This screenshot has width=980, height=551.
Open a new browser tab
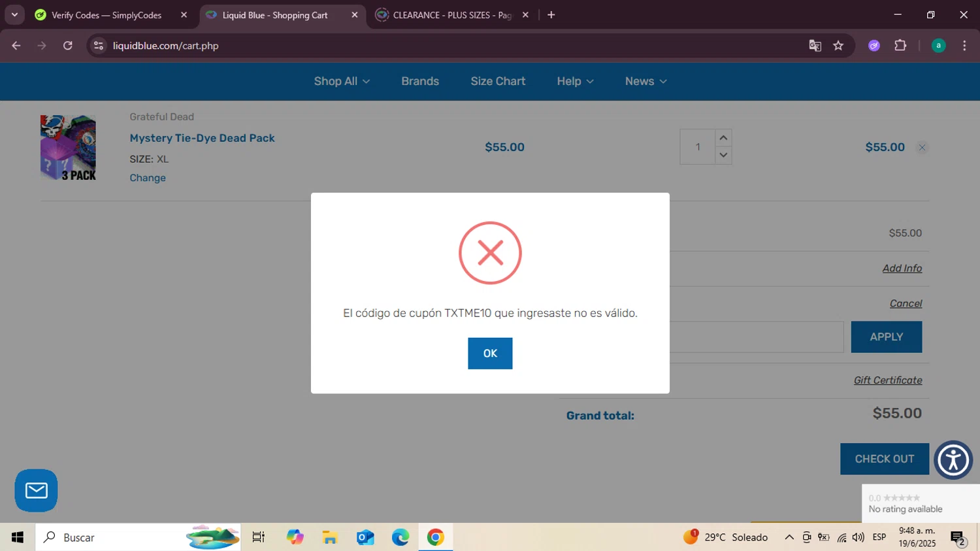pyautogui.click(x=551, y=15)
